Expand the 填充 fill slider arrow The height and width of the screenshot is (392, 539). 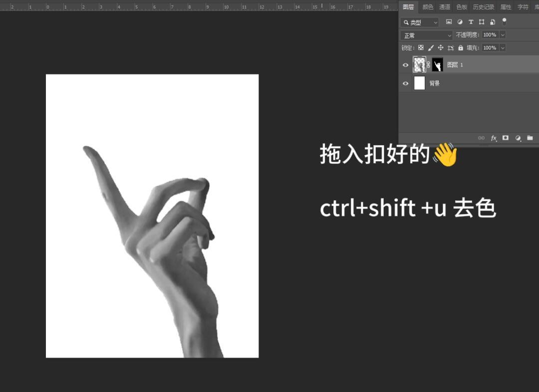503,48
